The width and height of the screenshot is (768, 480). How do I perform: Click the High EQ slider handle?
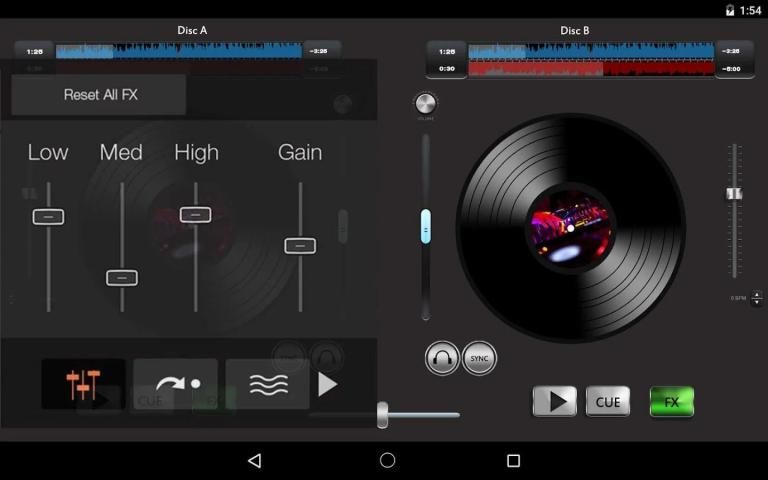pos(195,214)
